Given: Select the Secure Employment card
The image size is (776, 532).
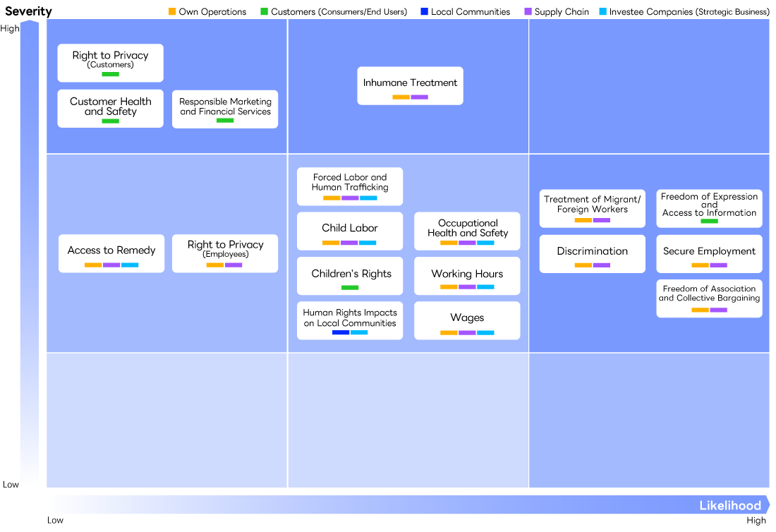Looking at the screenshot, I should (x=709, y=253).
